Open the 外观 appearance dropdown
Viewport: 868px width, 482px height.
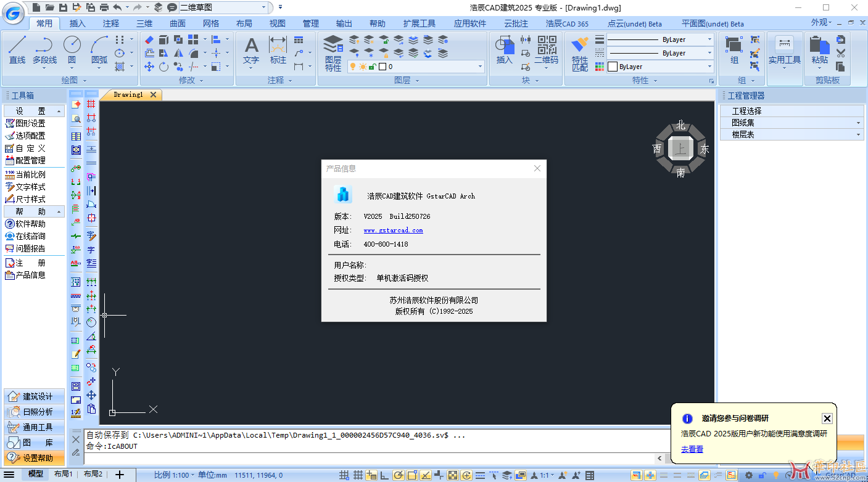tap(822, 22)
